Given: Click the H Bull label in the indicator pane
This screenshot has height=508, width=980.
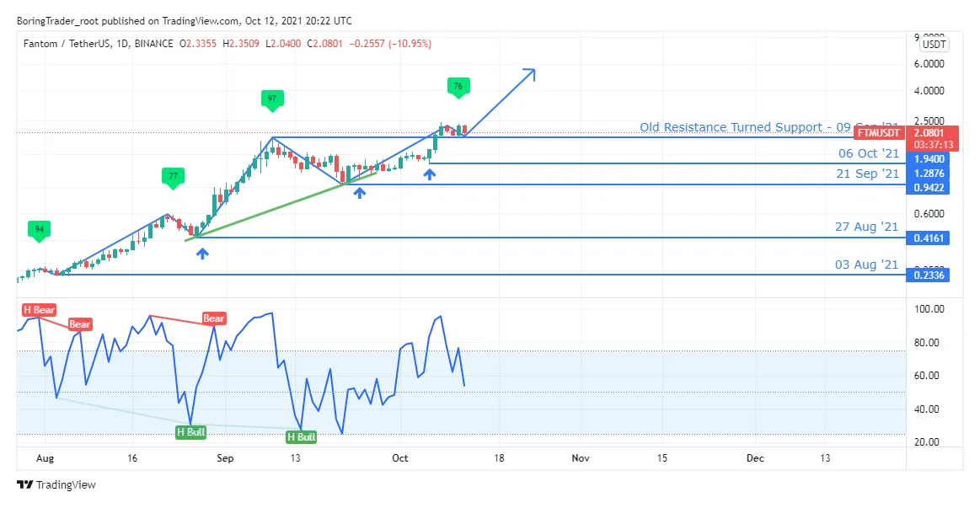Looking at the screenshot, I should [x=190, y=432].
